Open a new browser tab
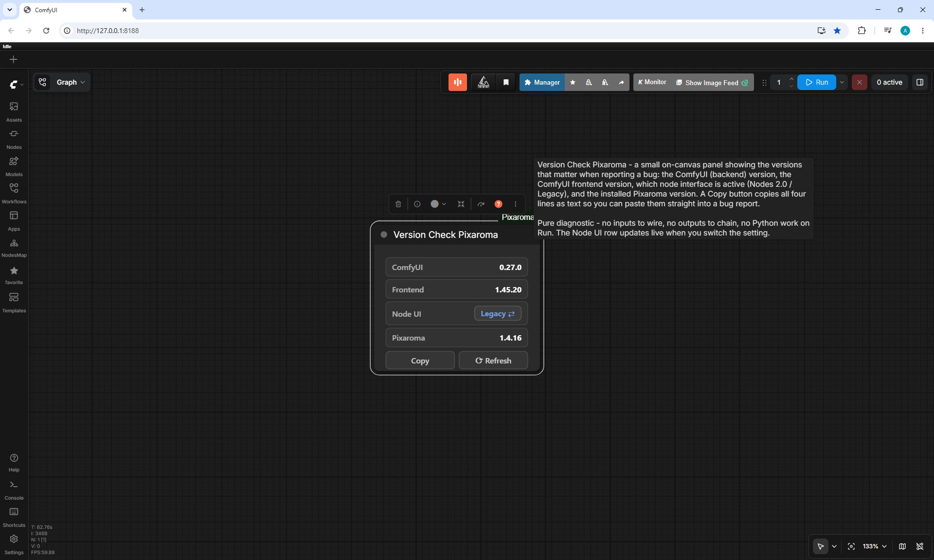 pos(142,10)
